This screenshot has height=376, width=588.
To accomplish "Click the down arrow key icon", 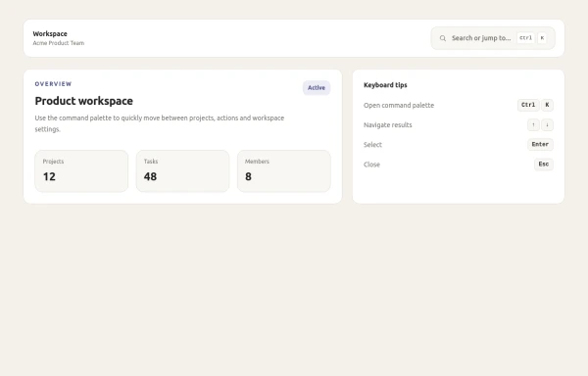I will tap(547, 125).
